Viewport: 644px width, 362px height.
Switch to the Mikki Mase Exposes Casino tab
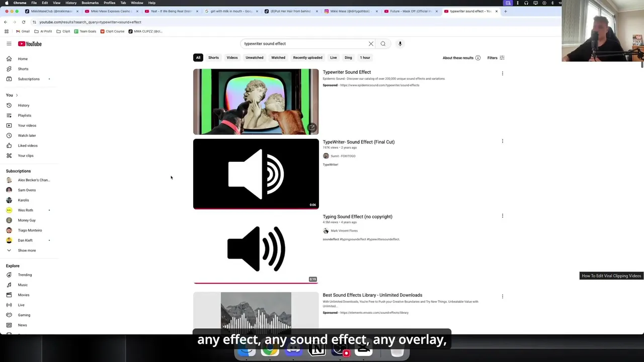tap(111, 11)
